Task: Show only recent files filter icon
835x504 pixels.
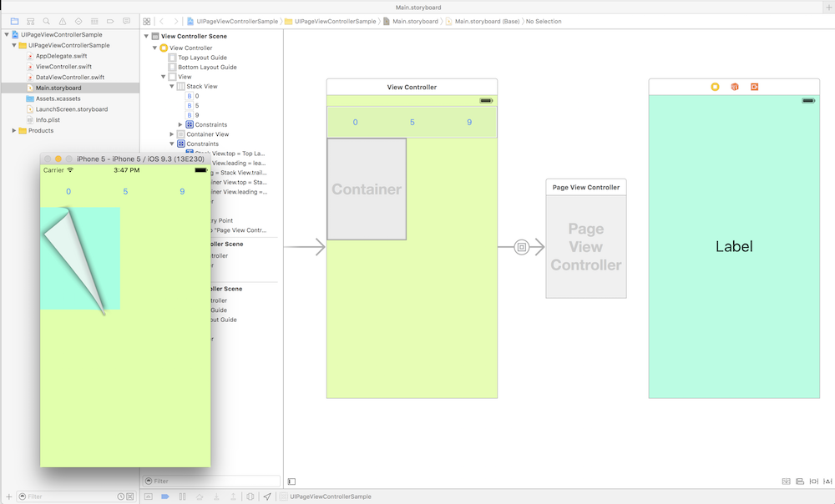Action: click(121, 496)
